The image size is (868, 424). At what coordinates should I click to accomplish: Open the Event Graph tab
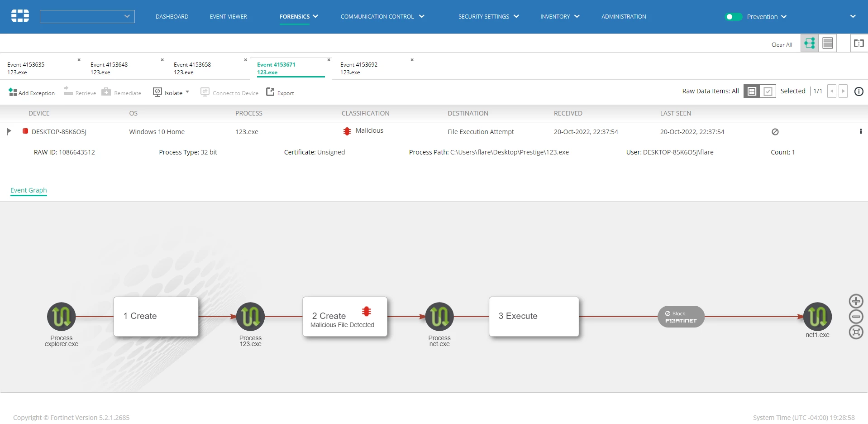[x=29, y=190]
